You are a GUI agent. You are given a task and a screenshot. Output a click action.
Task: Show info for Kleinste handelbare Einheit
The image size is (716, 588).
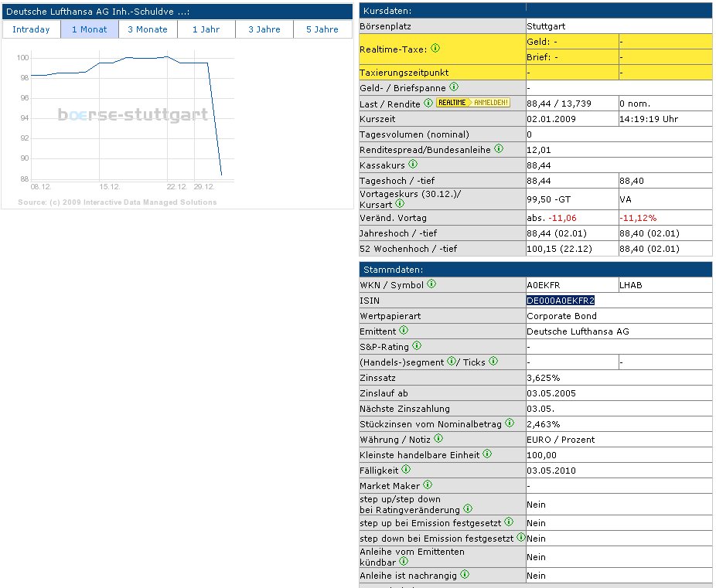click(487, 454)
